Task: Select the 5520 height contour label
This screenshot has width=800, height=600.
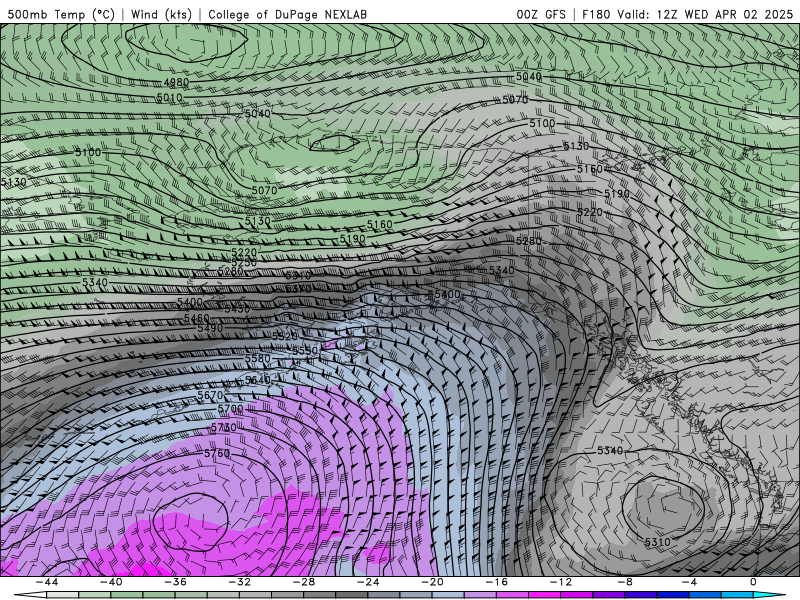Action: point(284,336)
